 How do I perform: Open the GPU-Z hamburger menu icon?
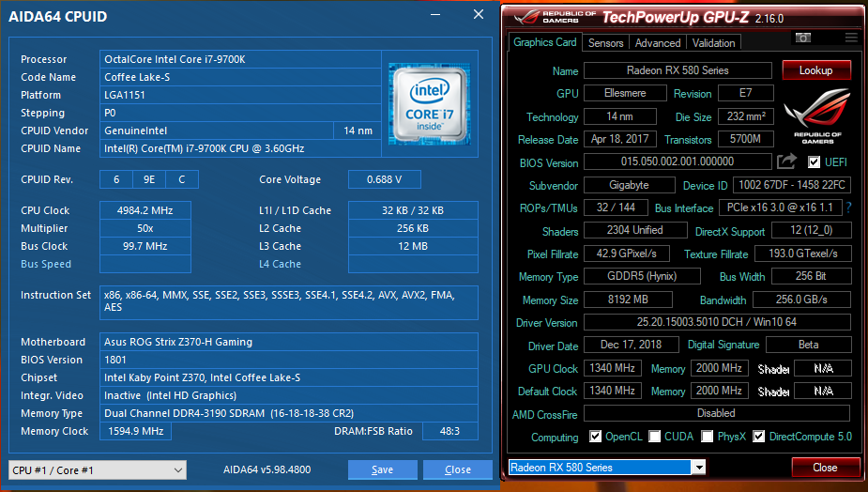pos(851,38)
